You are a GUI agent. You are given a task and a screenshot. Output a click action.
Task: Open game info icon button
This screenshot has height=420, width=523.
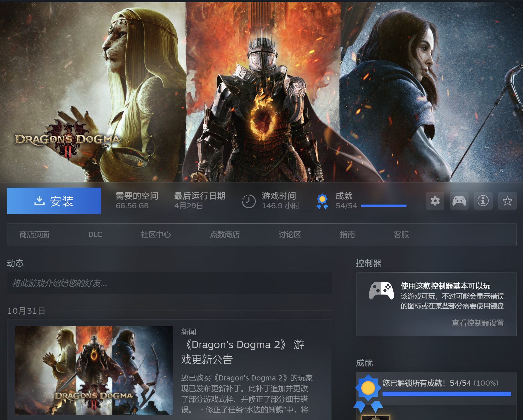483,201
